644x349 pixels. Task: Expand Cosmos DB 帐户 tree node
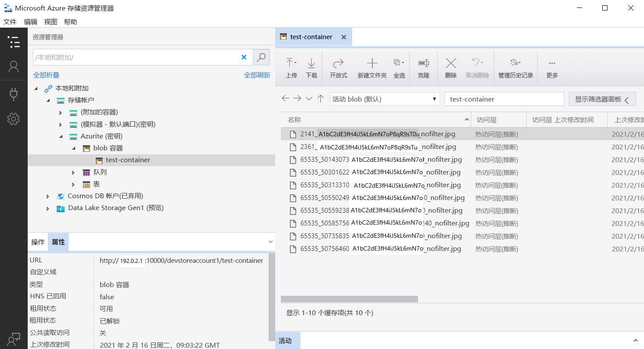48,196
